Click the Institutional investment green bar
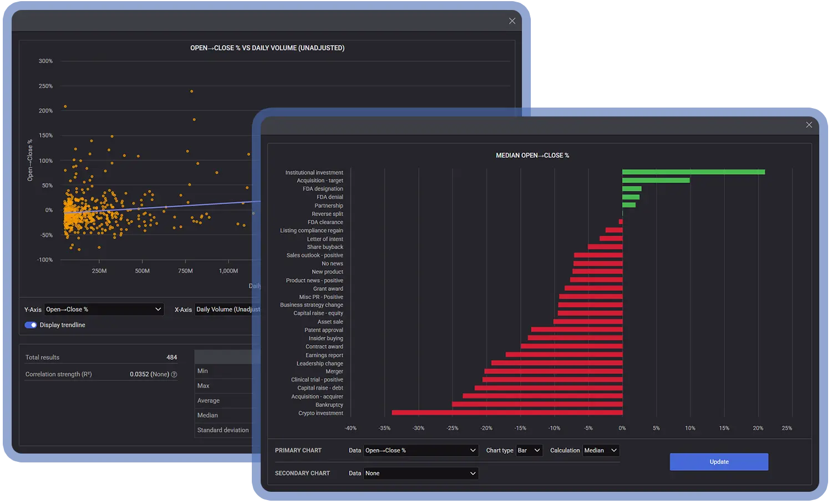The height and width of the screenshot is (504, 832). 693,172
